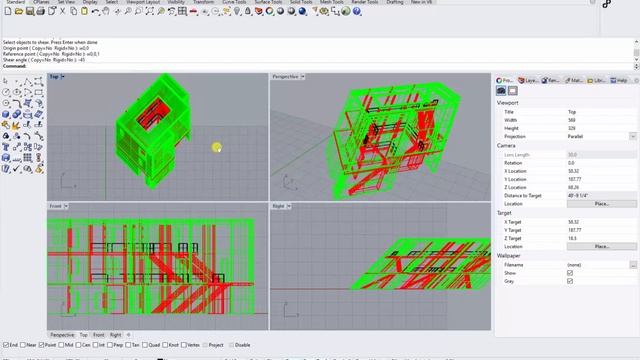This screenshot has width=640, height=360.
Task: Click the Z Target value field
Action: click(x=602, y=238)
